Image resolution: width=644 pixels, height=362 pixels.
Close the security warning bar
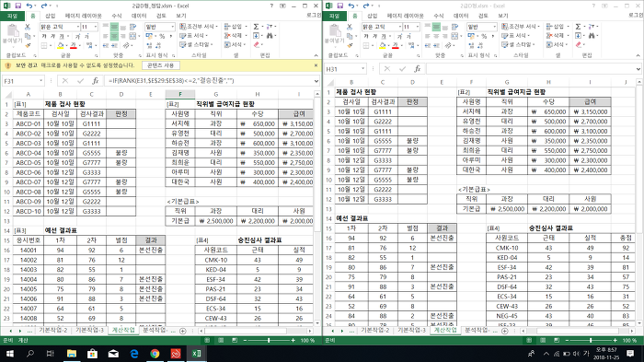point(316,65)
